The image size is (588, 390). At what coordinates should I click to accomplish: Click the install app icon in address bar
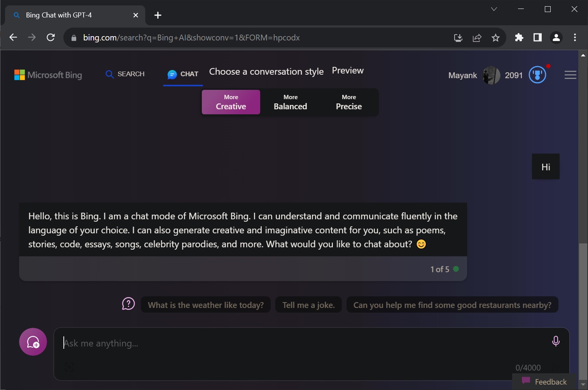pyautogui.click(x=458, y=38)
